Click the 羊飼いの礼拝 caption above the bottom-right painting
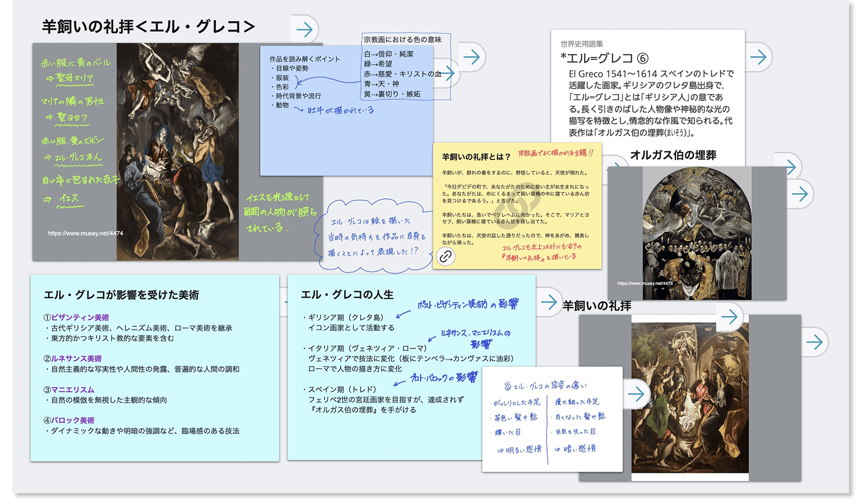 click(597, 306)
